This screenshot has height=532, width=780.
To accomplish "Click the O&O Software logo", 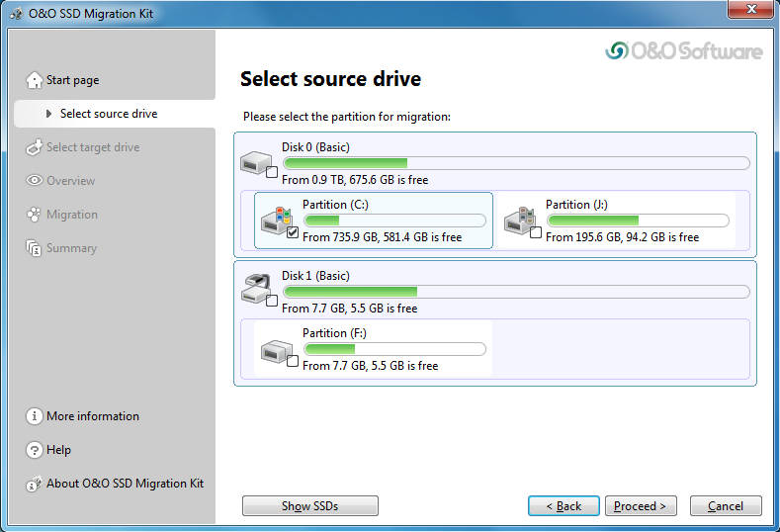I will (x=684, y=50).
